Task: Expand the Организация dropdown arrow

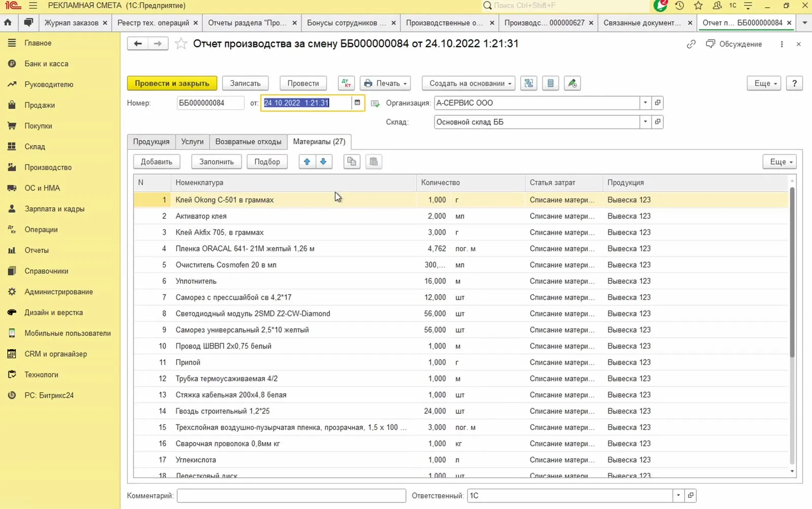Action: point(645,103)
